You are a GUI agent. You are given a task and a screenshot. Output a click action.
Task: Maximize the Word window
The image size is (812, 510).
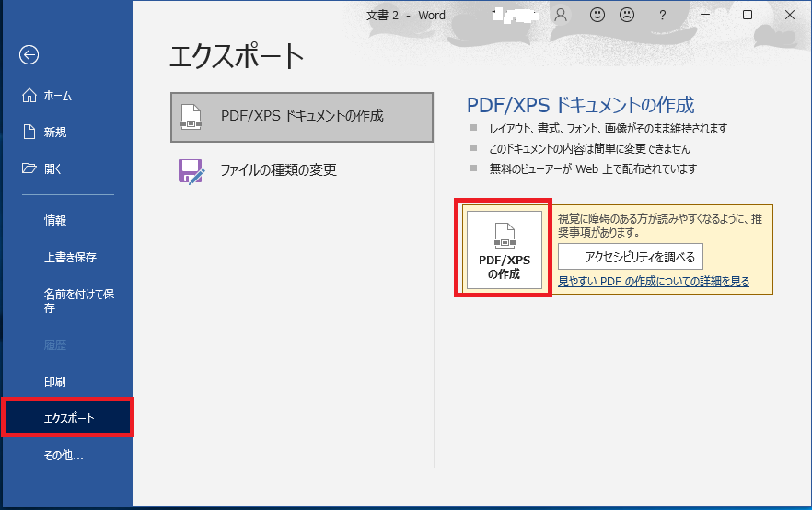click(748, 15)
